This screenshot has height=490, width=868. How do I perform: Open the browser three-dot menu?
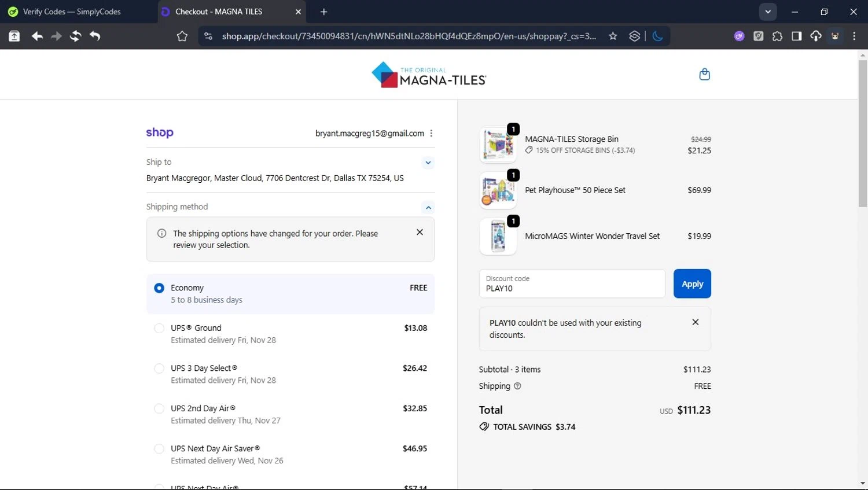(x=854, y=36)
